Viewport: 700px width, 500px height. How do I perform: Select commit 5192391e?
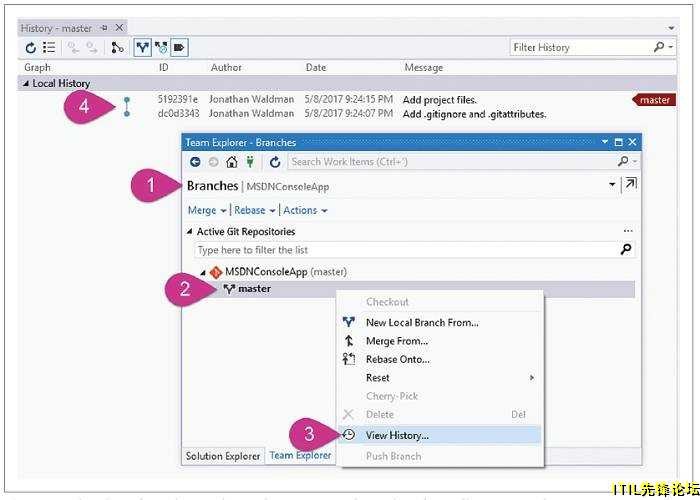coord(178,99)
